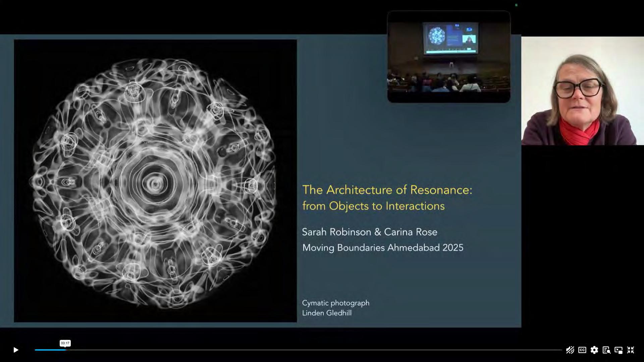
Task: Open the settings gear menu
Action: (x=594, y=350)
